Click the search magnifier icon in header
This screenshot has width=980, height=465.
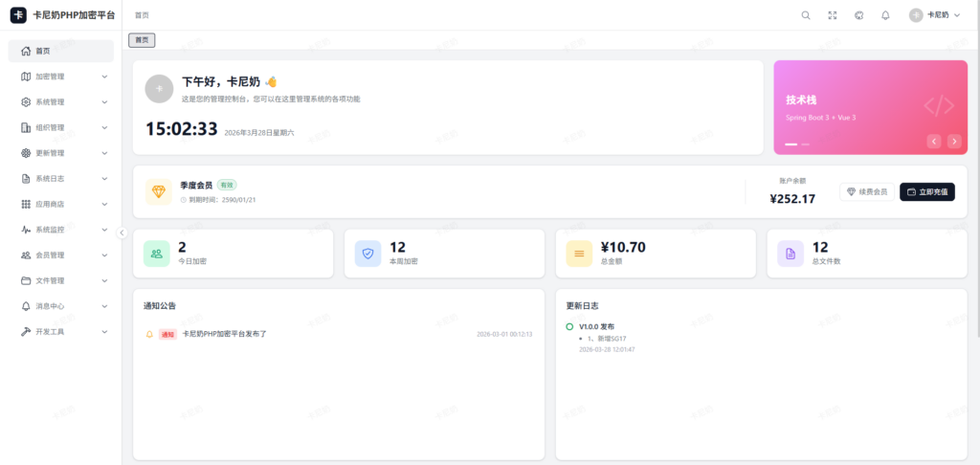806,15
